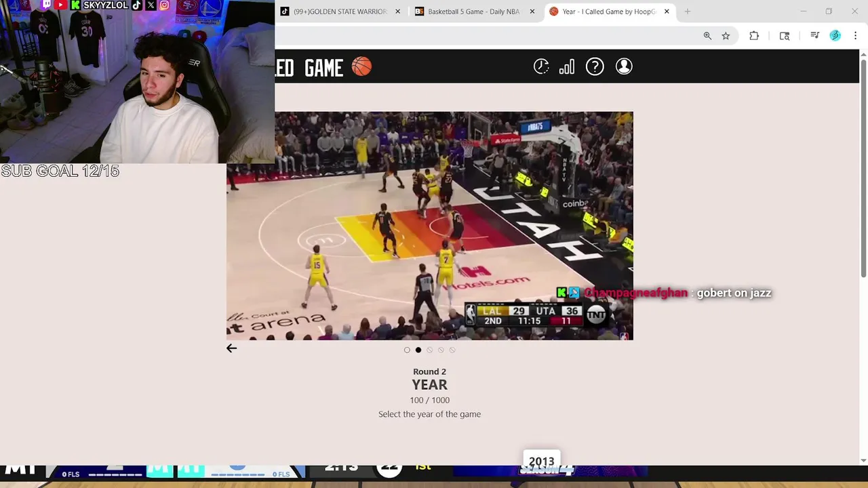Close the I Called Game tab
868x488 pixels.
pos(667,12)
